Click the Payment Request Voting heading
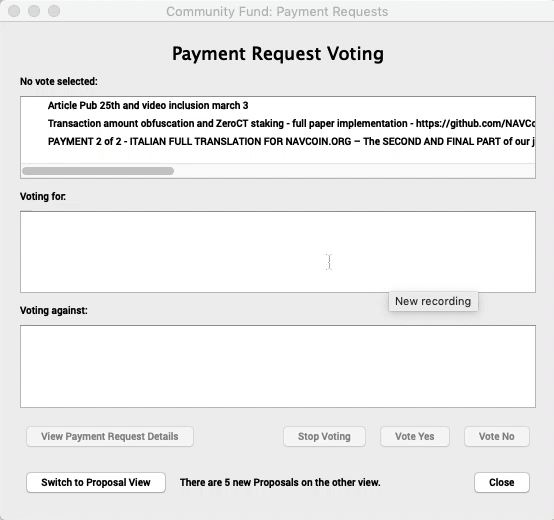The height and width of the screenshot is (520, 554). (278, 54)
